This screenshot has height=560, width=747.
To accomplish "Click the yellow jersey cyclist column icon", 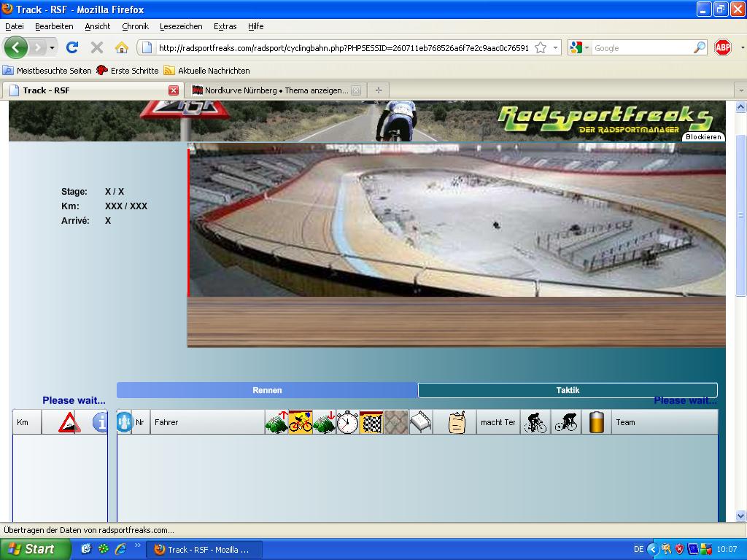I will pyautogui.click(x=301, y=422).
